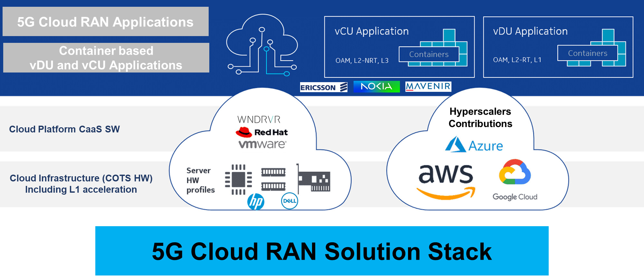Click the Server HW profiles text

pyautogui.click(x=201, y=180)
